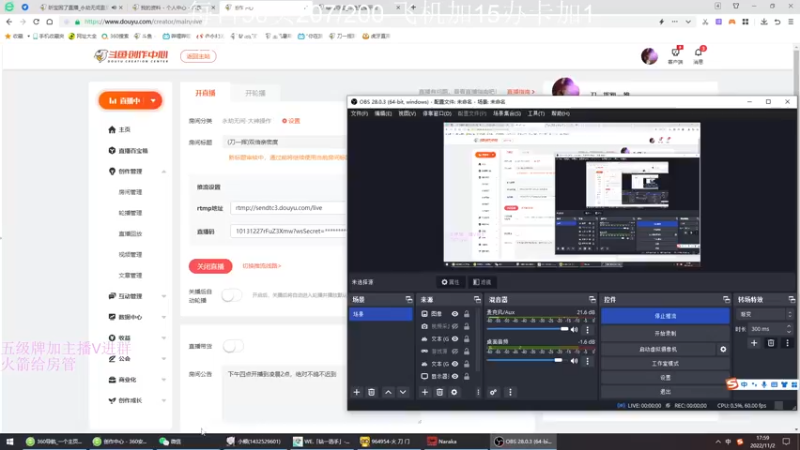The image size is (800, 450).
Task: Toggle the lock on the 图像 source in OBS
Action: coord(466,314)
